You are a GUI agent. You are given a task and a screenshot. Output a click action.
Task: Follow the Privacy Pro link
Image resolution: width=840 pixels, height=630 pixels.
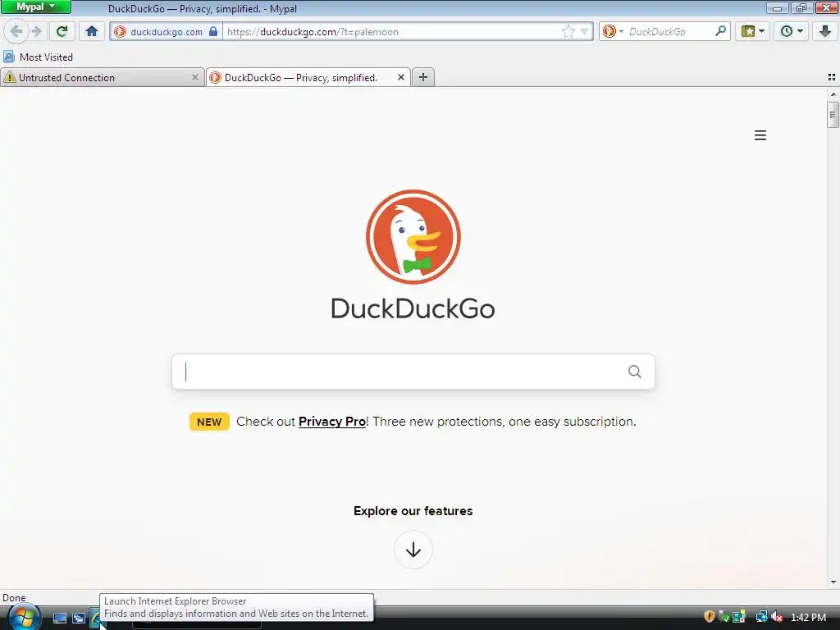(331, 422)
